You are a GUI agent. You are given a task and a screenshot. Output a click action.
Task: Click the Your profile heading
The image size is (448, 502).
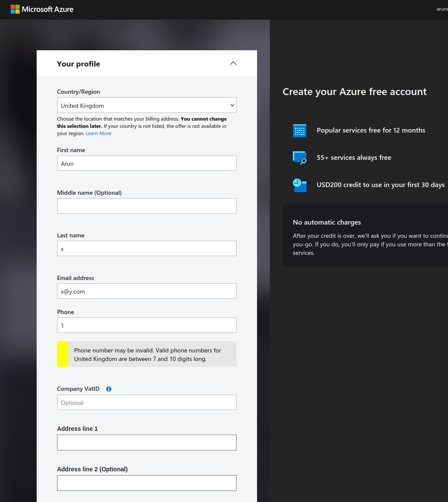[x=78, y=64]
